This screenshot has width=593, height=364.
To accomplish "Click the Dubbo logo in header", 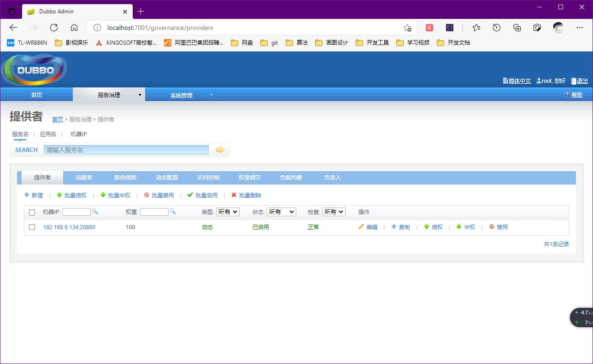I will [35, 70].
